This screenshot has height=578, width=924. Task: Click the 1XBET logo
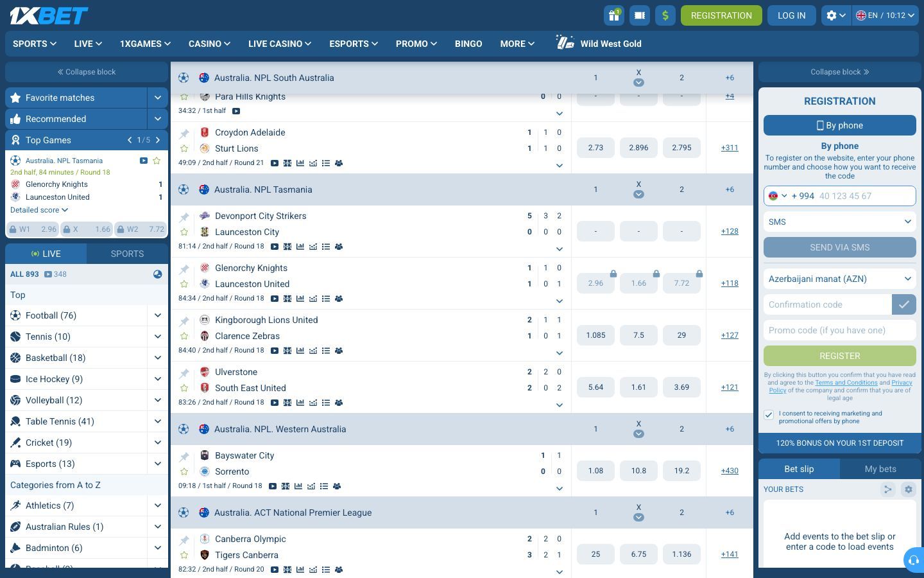[x=49, y=15]
